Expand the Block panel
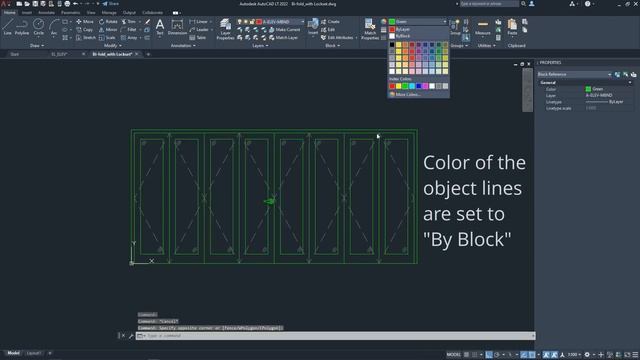This screenshot has height=360, width=640. [x=333, y=46]
